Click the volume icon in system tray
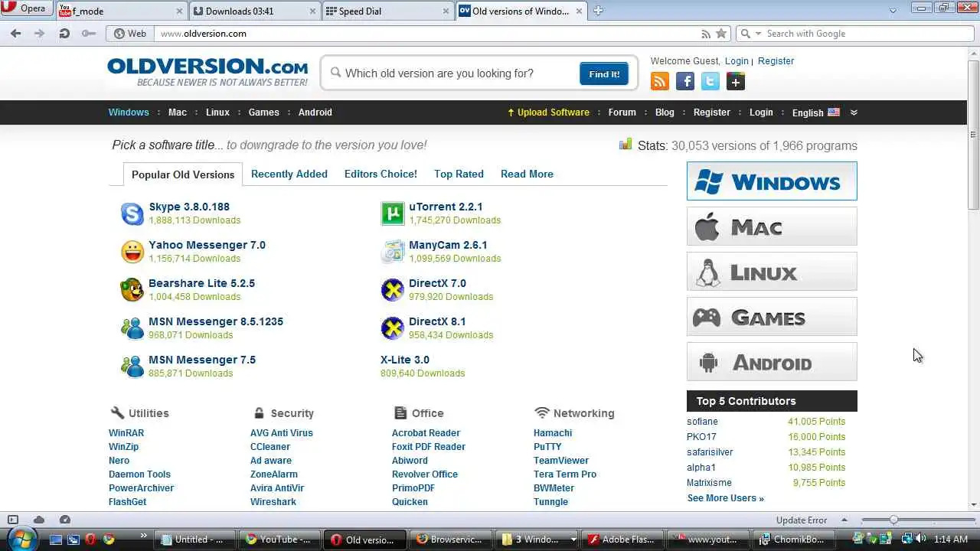Screen dimensions: 980x551 [x=921, y=539]
